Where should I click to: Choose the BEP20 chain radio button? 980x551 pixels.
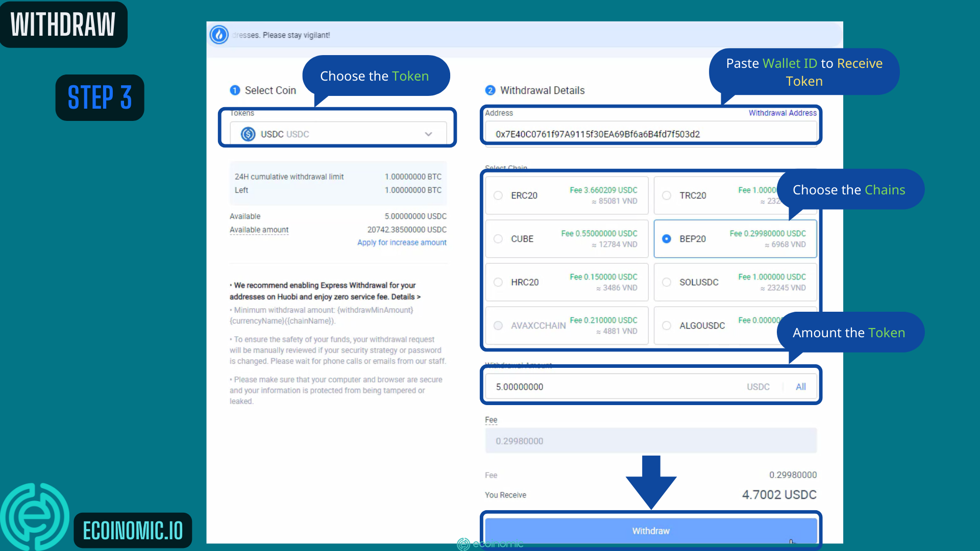667,239
